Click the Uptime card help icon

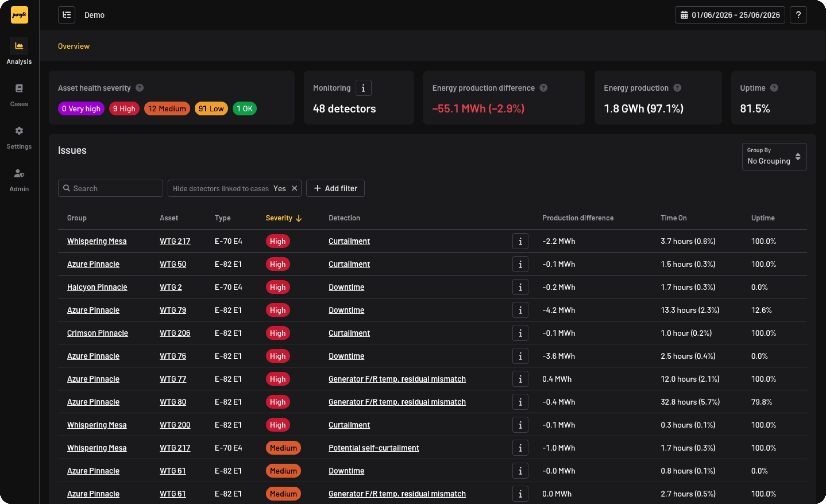pos(774,88)
